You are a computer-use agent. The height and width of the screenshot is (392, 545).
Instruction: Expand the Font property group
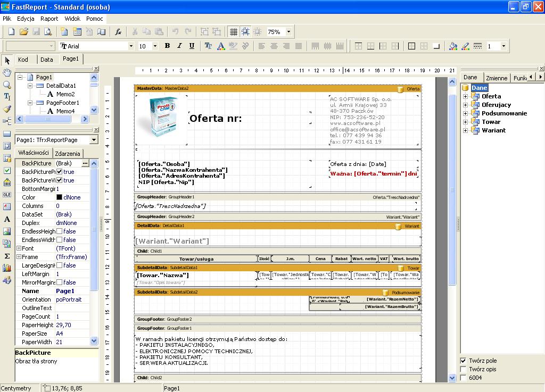tap(19, 248)
